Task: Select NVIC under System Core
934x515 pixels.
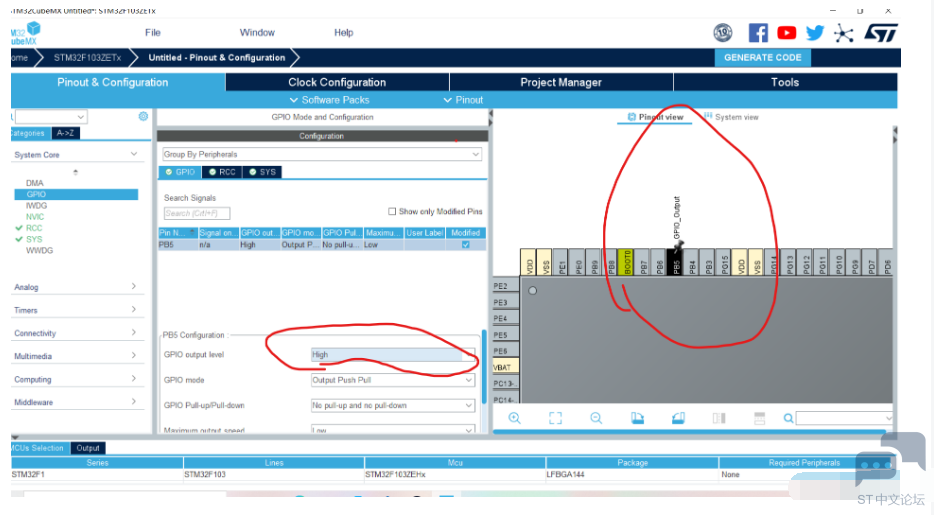Action: tap(35, 217)
